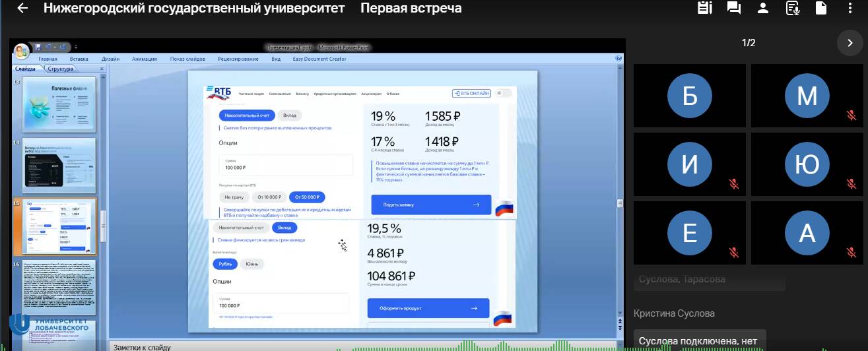The width and height of the screenshot is (868, 351).
Task: Click muted microphone icon on tile А
Action: (851, 253)
